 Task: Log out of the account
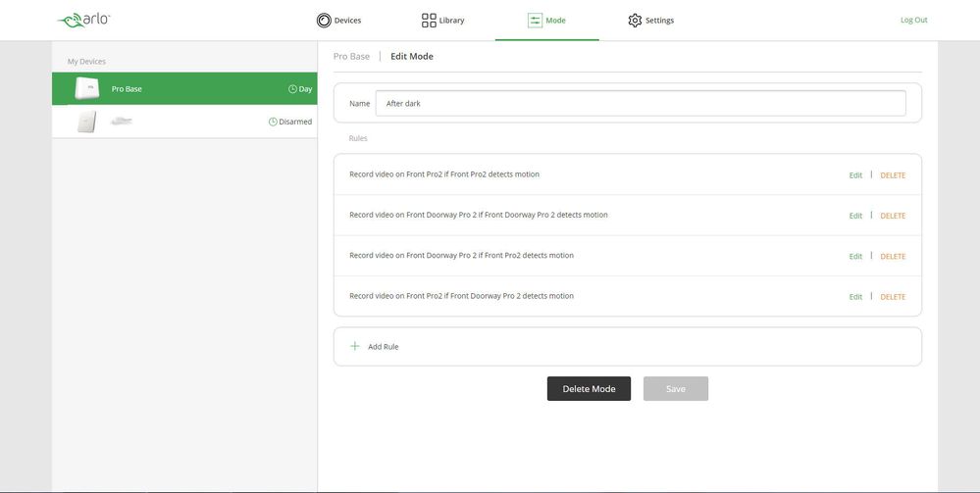913,20
